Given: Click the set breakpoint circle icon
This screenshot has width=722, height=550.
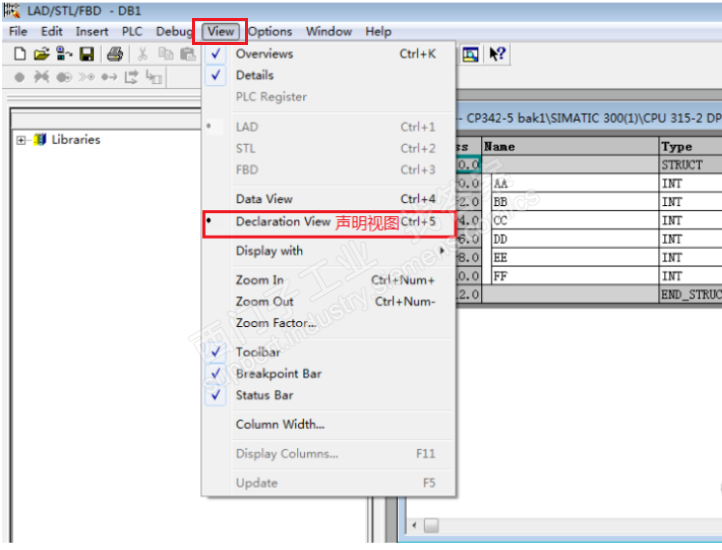Looking at the screenshot, I should [x=19, y=77].
